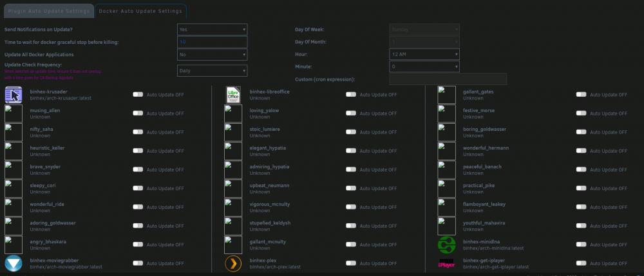Click the upbeat_neumann placeholder icon
Image resolution: width=644 pixels, height=276 pixels.
pos(233,188)
